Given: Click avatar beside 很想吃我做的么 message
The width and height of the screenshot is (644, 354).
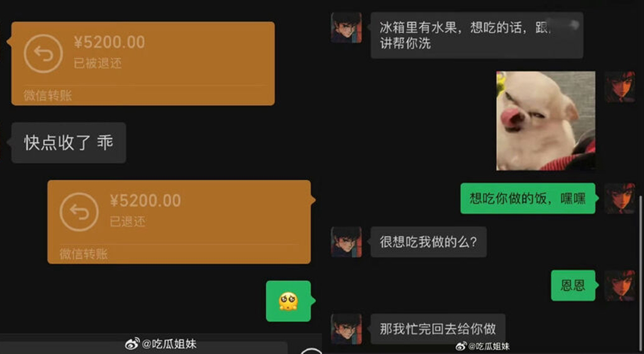Looking at the screenshot, I should (347, 242).
